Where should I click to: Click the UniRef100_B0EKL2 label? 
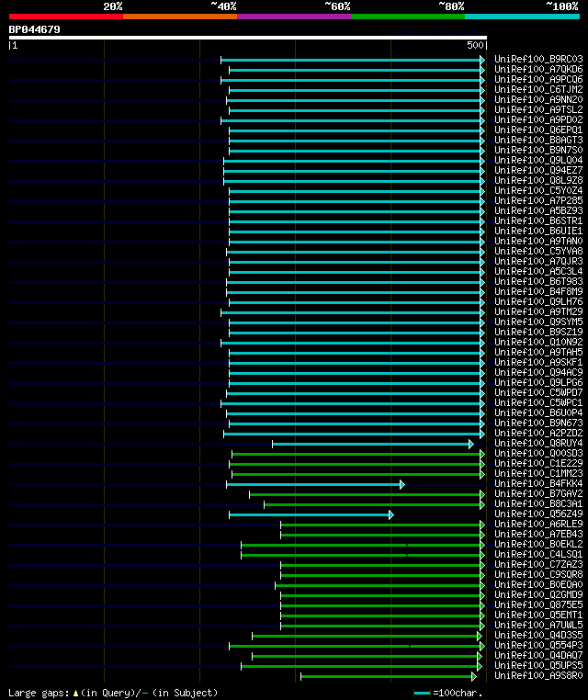coord(538,544)
